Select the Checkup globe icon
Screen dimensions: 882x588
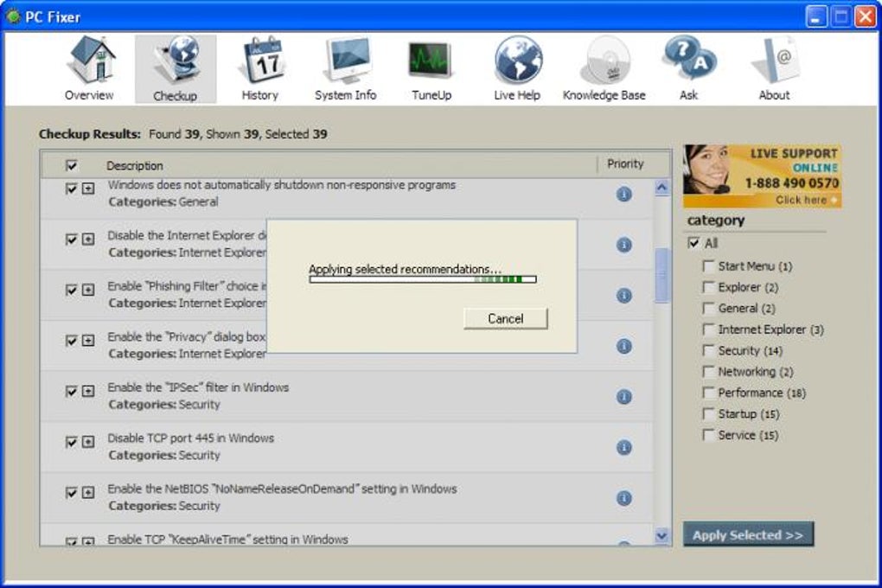coord(177,61)
